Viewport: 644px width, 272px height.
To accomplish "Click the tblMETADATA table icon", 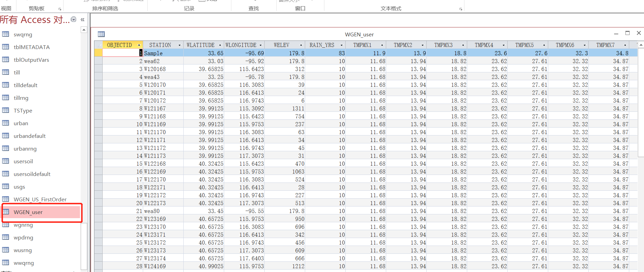I will click(x=5, y=47).
